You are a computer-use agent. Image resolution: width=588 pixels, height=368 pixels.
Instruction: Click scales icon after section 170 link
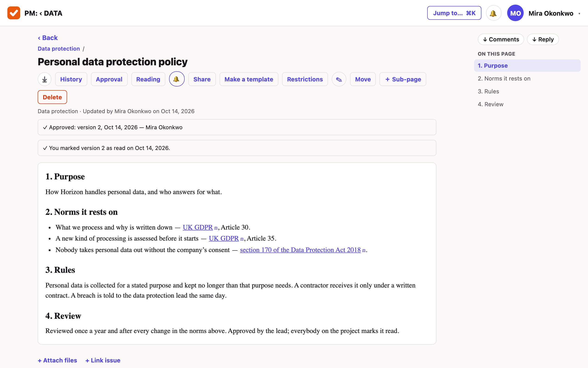coord(364,250)
